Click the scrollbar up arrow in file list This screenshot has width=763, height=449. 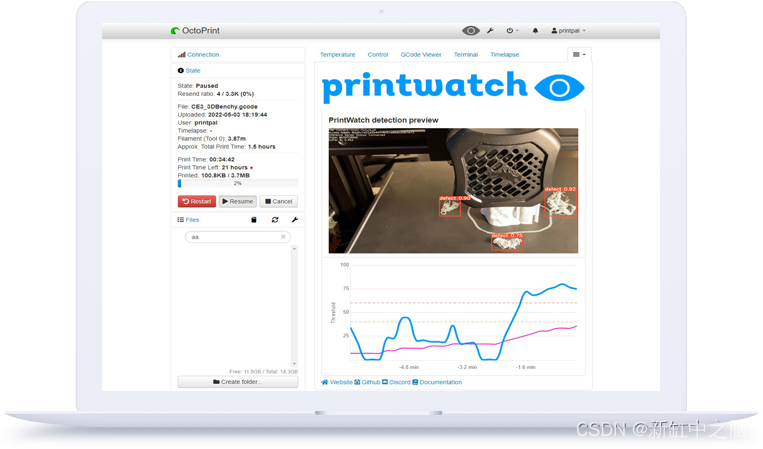coord(294,249)
